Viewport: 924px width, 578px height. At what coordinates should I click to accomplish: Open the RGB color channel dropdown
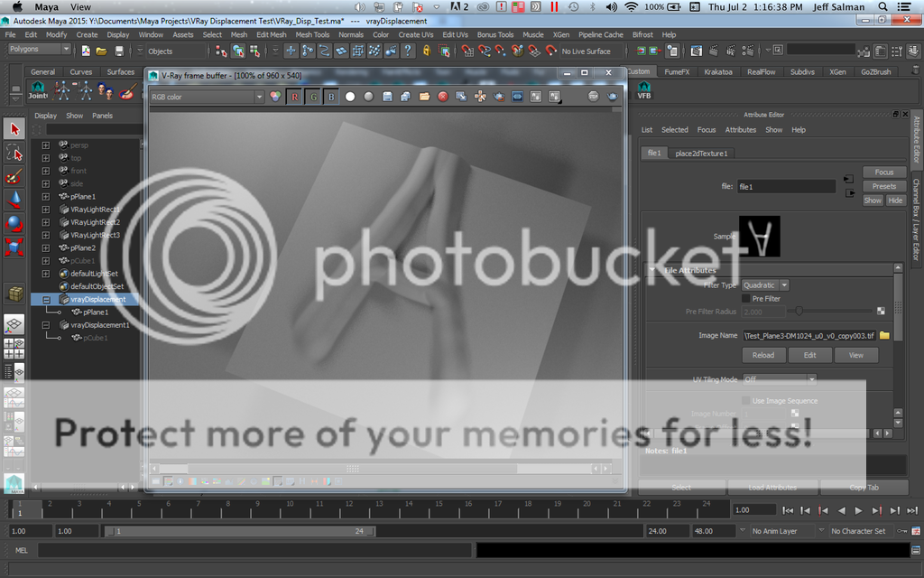click(x=207, y=97)
